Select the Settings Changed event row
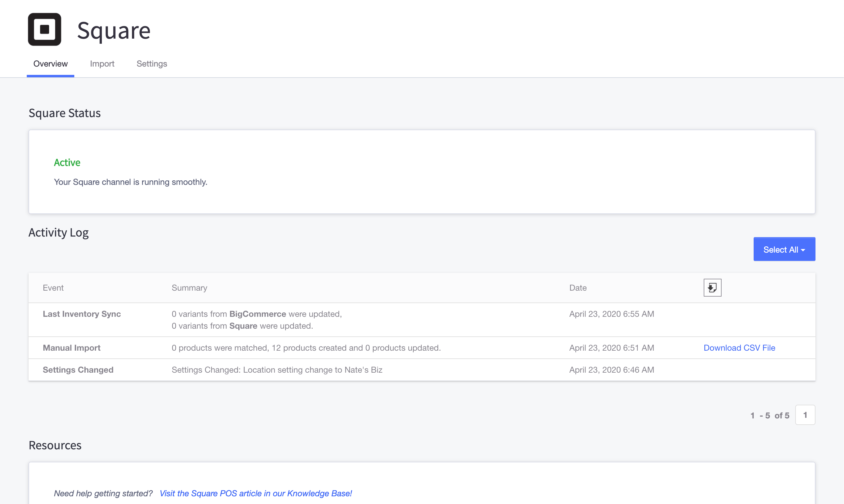 (x=78, y=370)
